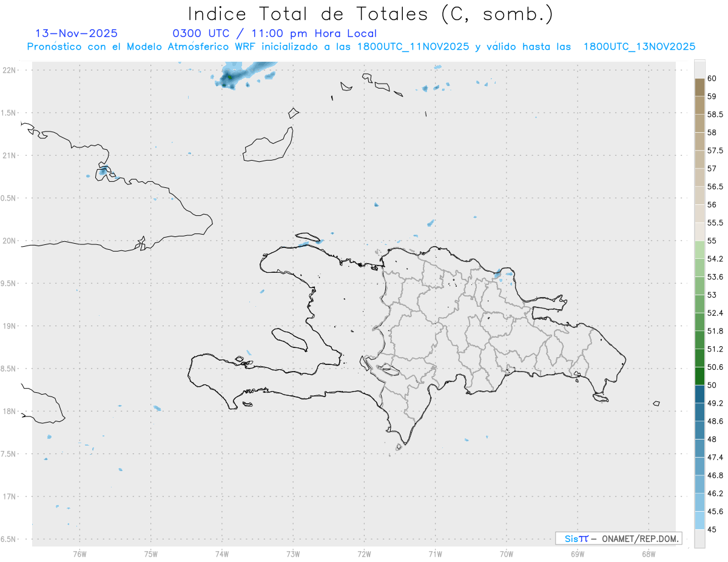Click the 20N latitude axis label

pos(9,241)
